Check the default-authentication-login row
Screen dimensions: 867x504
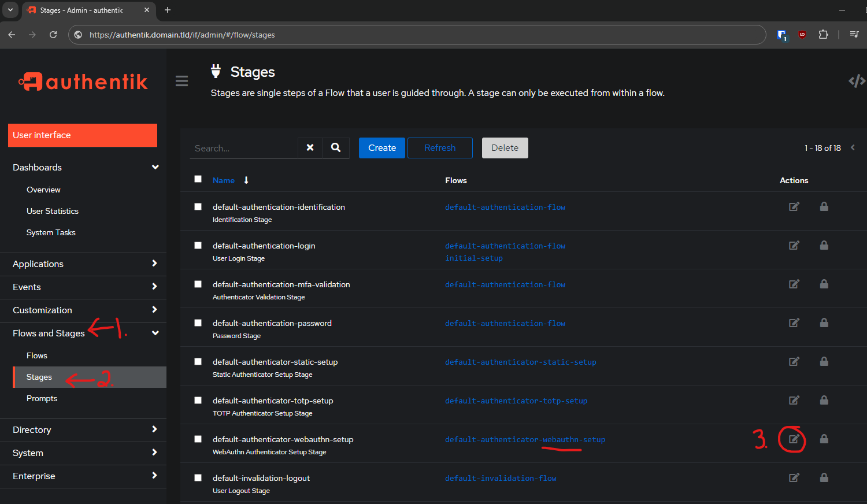[198, 245]
